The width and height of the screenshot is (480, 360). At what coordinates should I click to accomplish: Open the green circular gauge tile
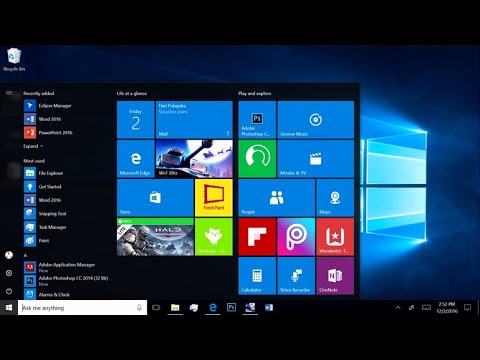click(257, 159)
